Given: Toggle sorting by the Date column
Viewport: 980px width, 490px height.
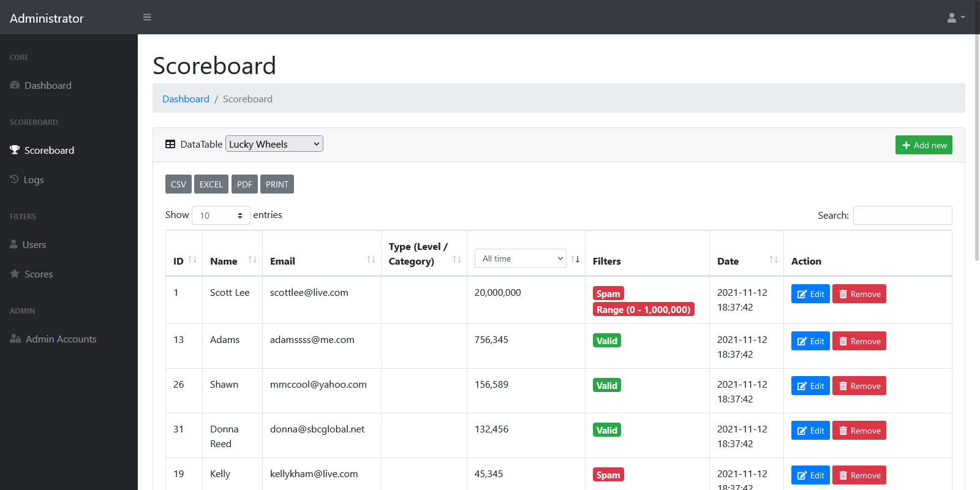Looking at the screenshot, I should 773,260.
